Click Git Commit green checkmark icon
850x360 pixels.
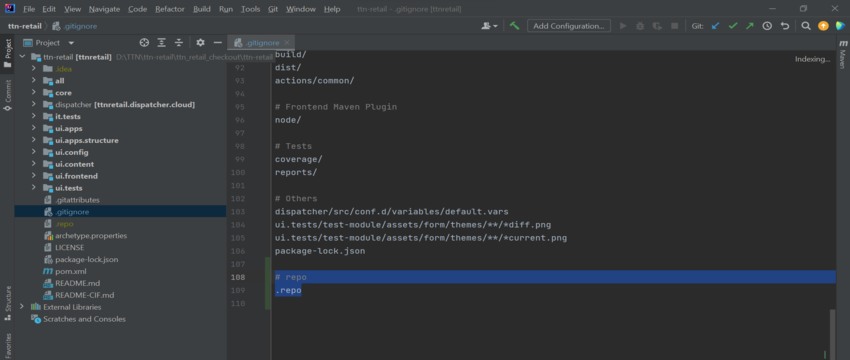coord(732,25)
